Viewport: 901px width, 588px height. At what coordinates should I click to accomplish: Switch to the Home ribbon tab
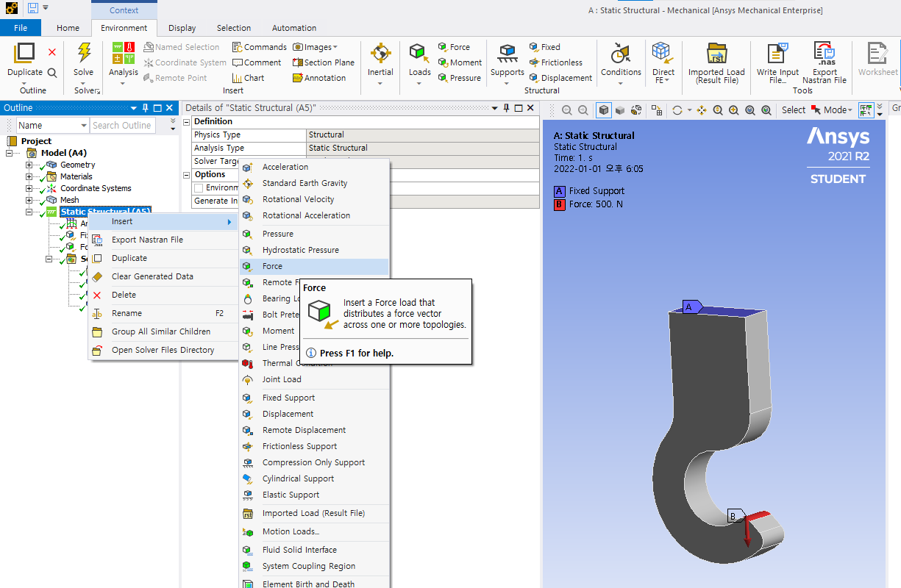[x=68, y=28]
